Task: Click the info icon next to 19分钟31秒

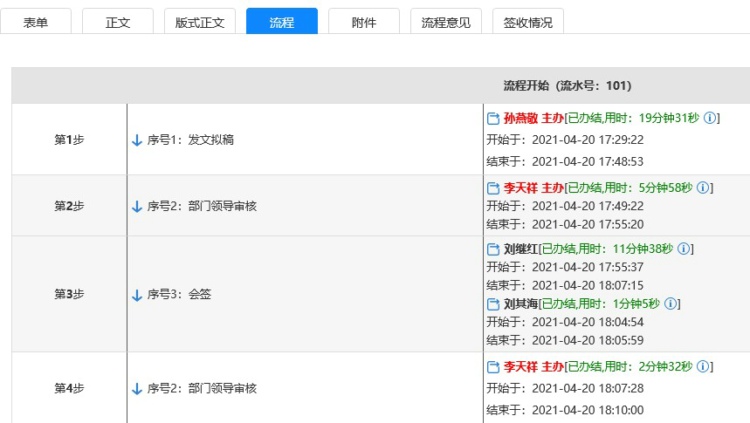Action: point(710,118)
